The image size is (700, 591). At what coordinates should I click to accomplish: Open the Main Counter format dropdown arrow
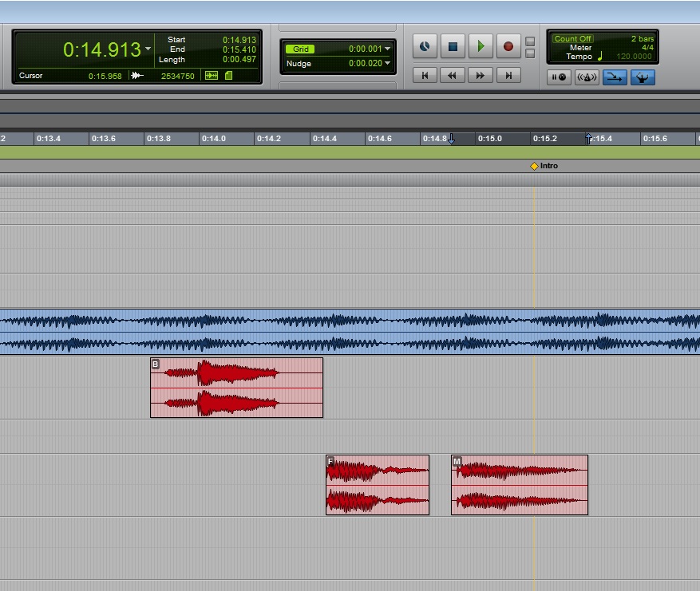tap(148, 49)
